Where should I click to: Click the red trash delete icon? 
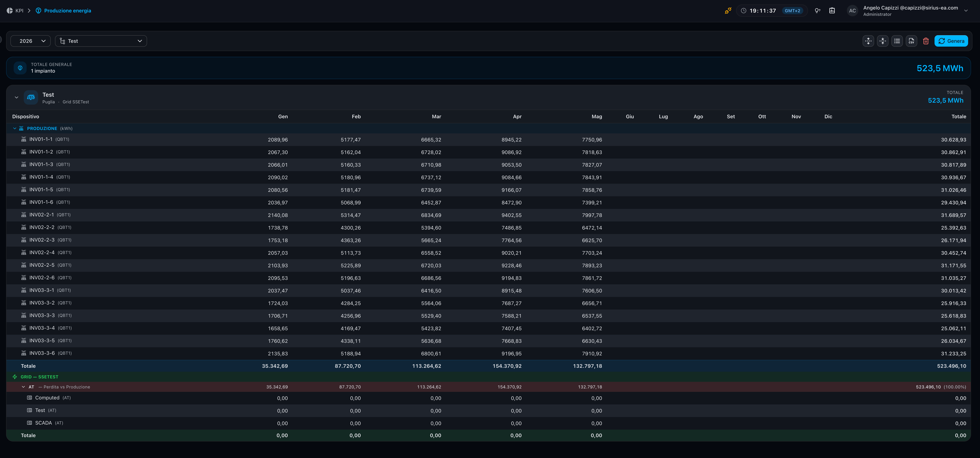[x=926, y=41]
